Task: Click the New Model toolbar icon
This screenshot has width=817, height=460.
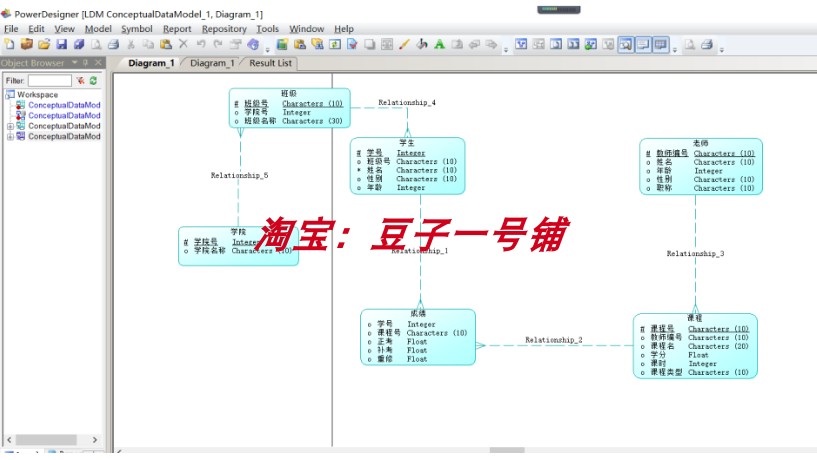Action: (9, 44)
